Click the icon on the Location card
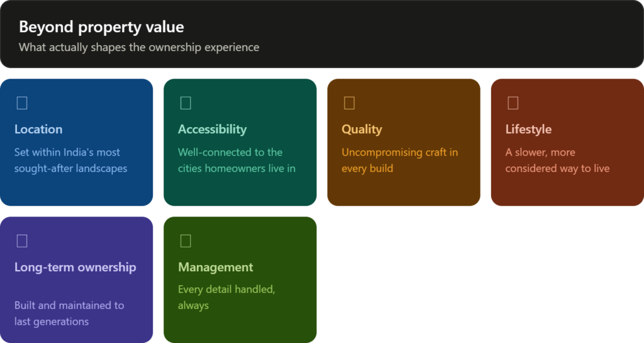The height and width of the screenshot is (343, 644). [22, 103]
